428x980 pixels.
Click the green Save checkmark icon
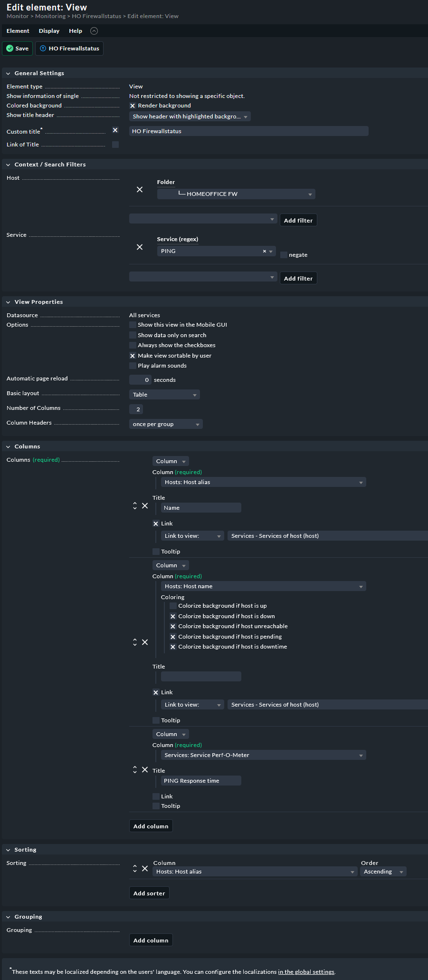tap(10, 49)
